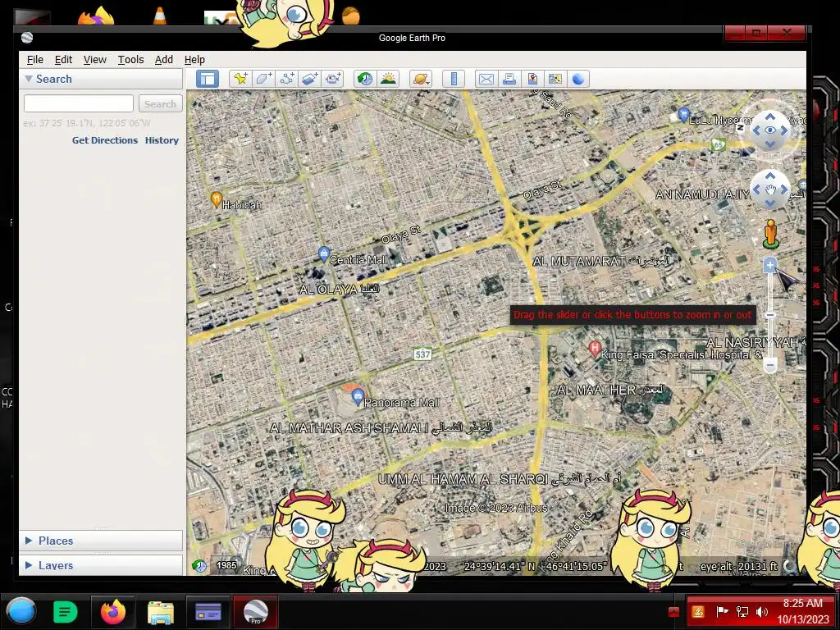
Task: Open Get Directions link
Action: click(x=105, y=140)
